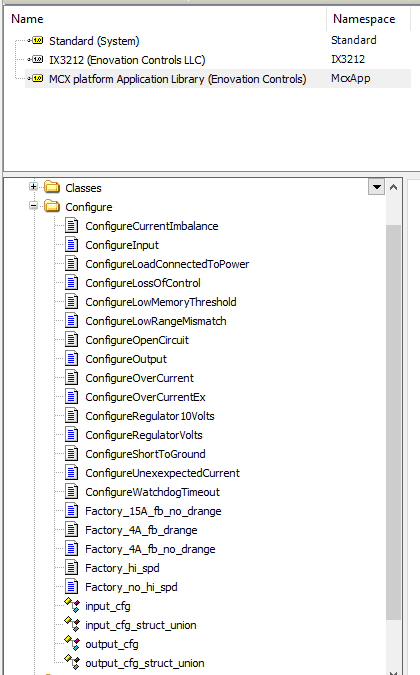Click the Classes folder icon
Screen dimensions: 420x675
point(52,187)
